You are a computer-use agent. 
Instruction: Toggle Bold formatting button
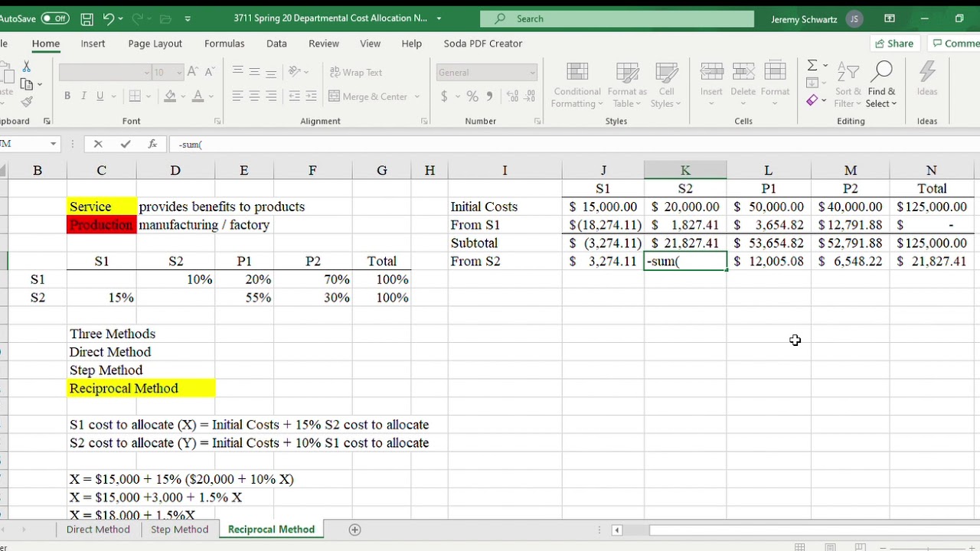tap(67, 96)
